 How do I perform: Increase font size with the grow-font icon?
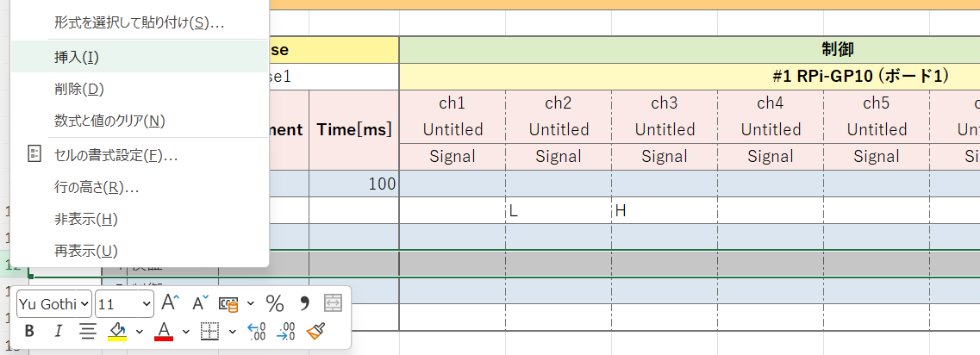click(171, 302)
